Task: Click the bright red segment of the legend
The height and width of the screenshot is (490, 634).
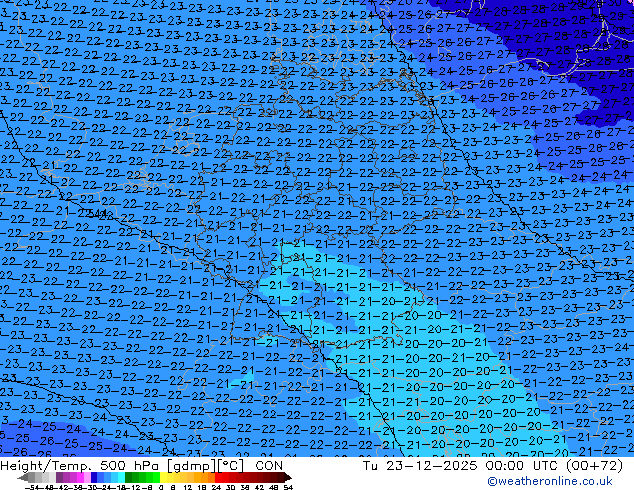Action: [218, 477]
